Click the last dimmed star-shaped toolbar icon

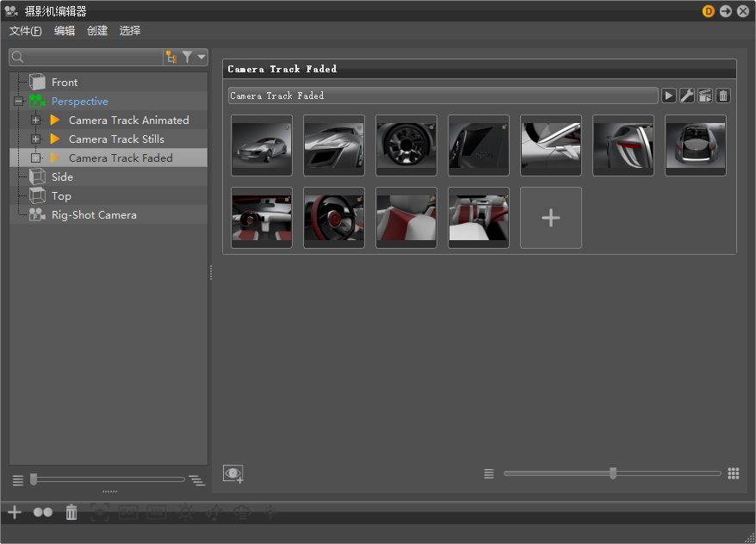coord(270,512)
